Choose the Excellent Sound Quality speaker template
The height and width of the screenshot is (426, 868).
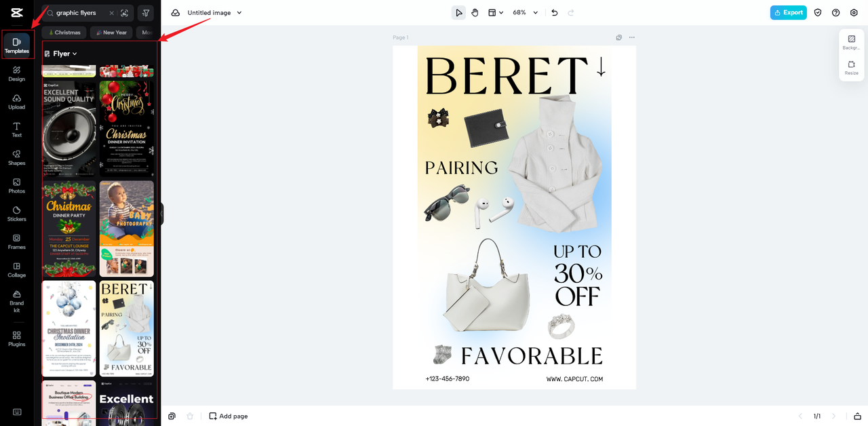pos(69,129)
